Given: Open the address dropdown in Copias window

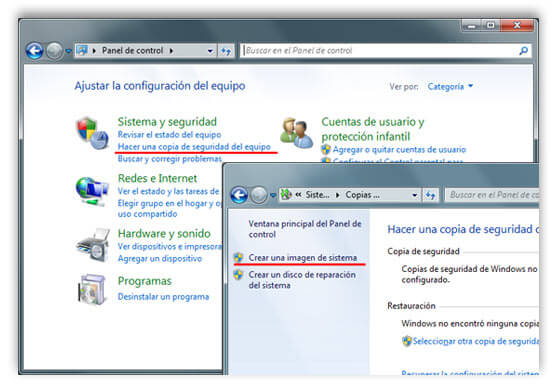Looking at the screenshot, I should [x=415, y=195].
